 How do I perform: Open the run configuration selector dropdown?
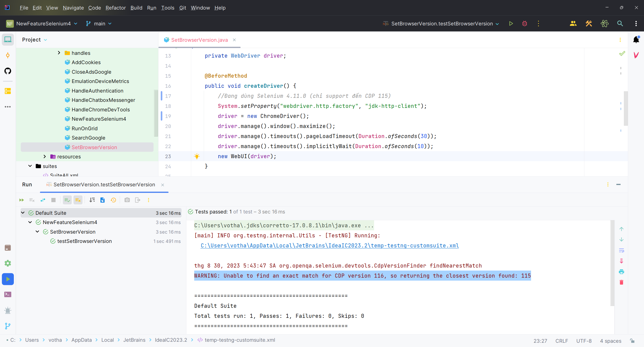[441, 24]
